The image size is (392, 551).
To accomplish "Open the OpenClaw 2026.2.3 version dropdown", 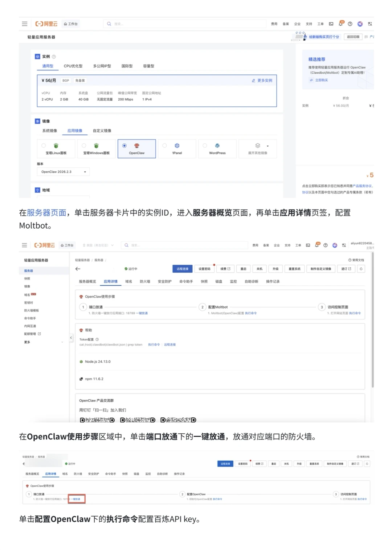I will pyautogui.click(x=63, y=172).
